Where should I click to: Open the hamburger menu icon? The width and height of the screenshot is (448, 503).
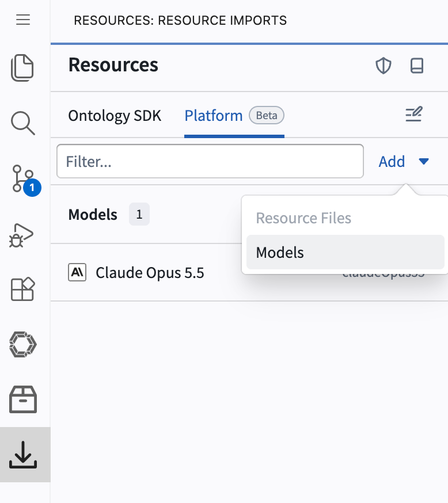click(23, 20)
